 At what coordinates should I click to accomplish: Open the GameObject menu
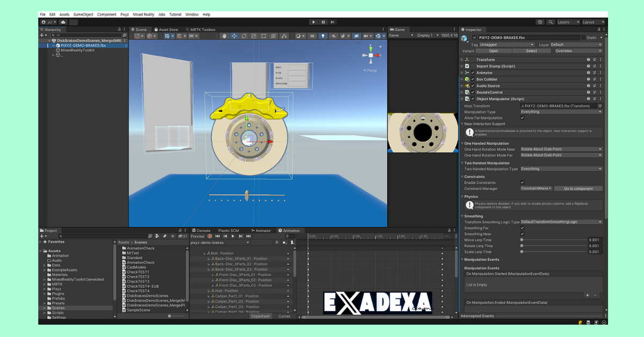pos(83,14)
